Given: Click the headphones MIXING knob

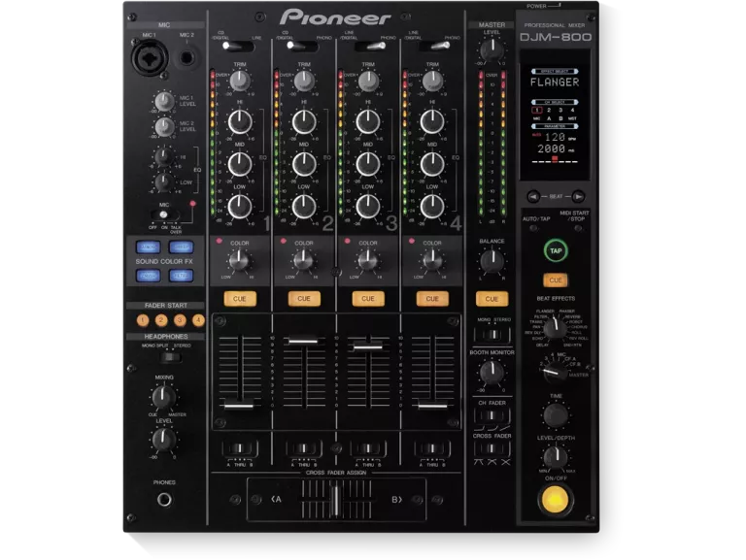Looking at the screenshot, I should pyautogui.click(x=163, y=397).
